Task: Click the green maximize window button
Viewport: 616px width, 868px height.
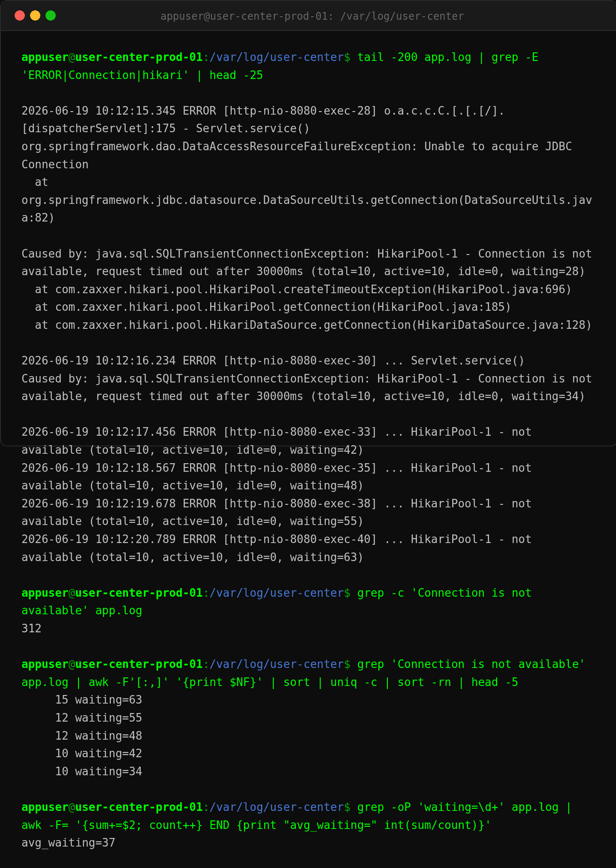Action: 51,15
